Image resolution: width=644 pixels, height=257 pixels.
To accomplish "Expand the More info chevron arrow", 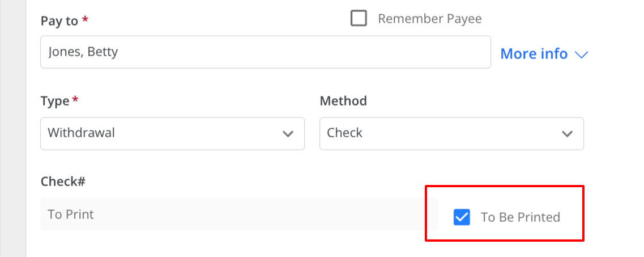I will (x=582, y=54).
